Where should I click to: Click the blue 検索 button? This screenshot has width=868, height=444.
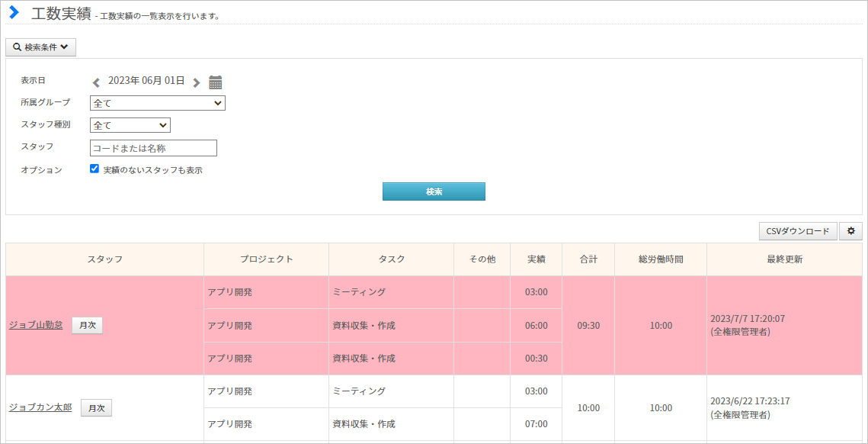pyautogui.click(x=434, y=191)
